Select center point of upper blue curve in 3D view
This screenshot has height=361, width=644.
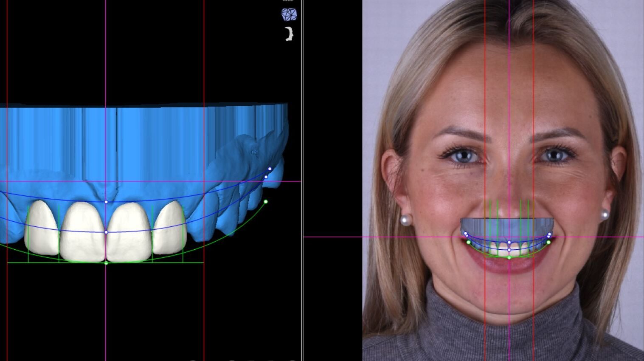tap(106, 202)
